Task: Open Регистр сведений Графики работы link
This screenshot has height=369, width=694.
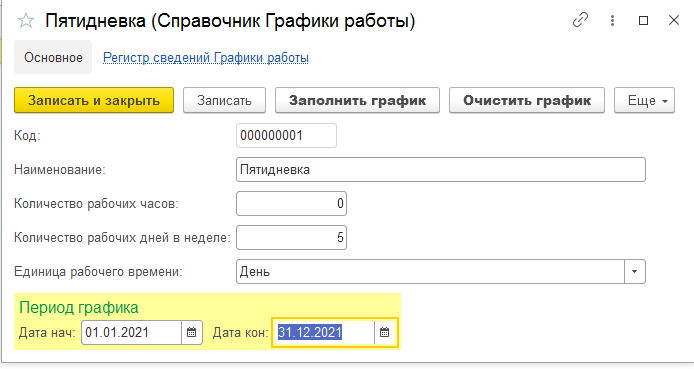Action: [x=206, y=58]
